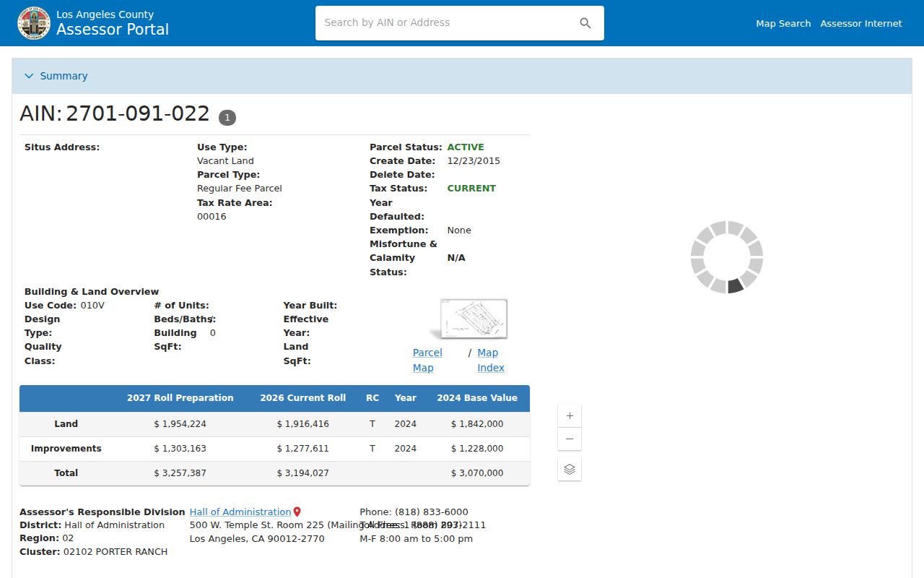Click the red location pin icon

[x=297, y=512]
